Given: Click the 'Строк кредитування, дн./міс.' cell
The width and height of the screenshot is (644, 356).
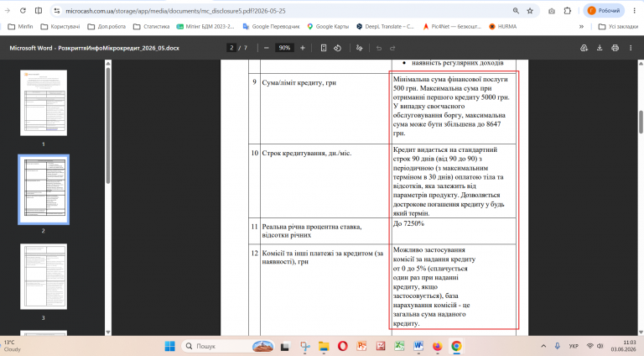Looking at the screenshot, I should pos(325,181).
